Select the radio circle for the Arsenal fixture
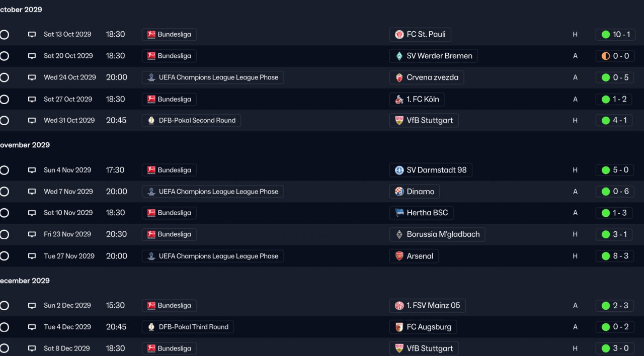The width and height of the screenshot is (644, 356). click(4, 256)
